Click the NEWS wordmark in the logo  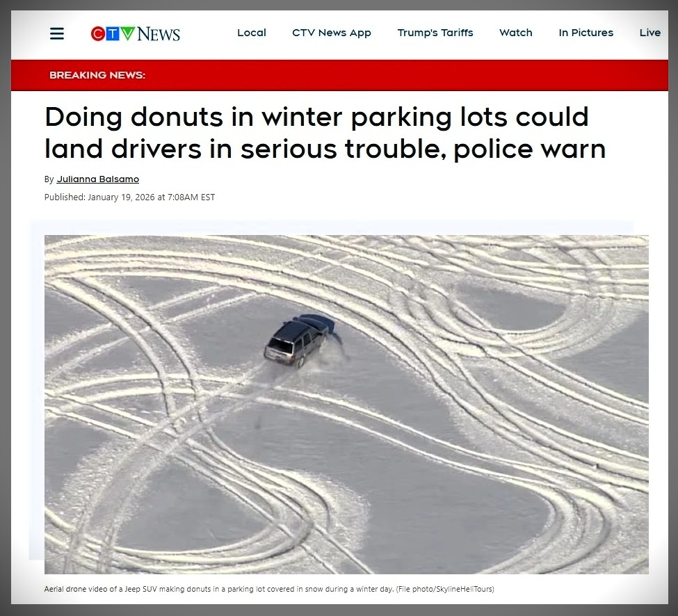tap(159, 33)
